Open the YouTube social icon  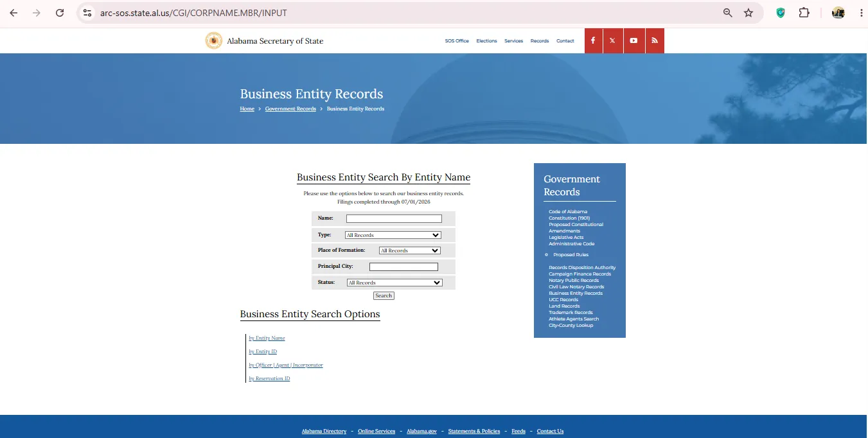pyautogui.click(x=633, y=40)
